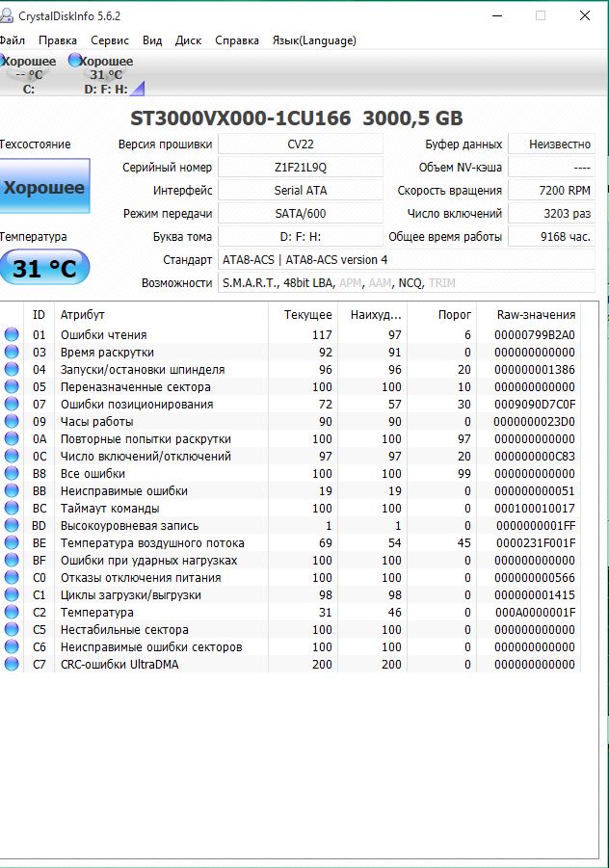Click status orb for C5 Нестабильные сектора

12,629
